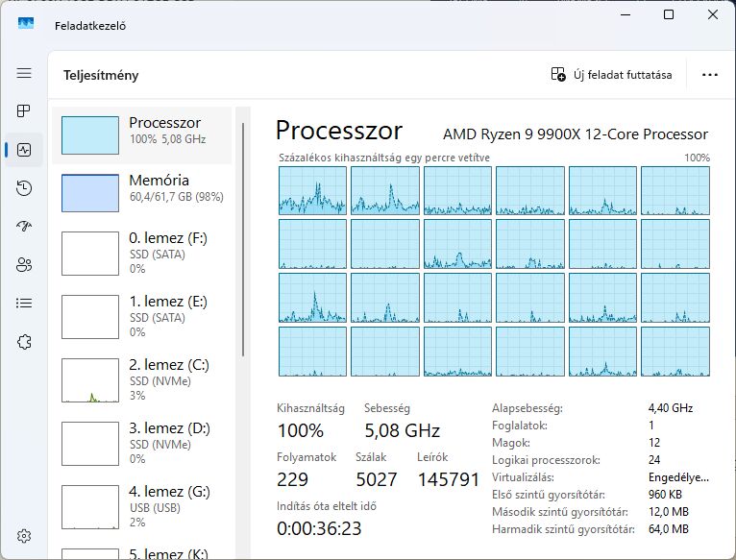The image size is (736, 560).
Task: Click the Task Manager app icon
Action: pos(26,23)
